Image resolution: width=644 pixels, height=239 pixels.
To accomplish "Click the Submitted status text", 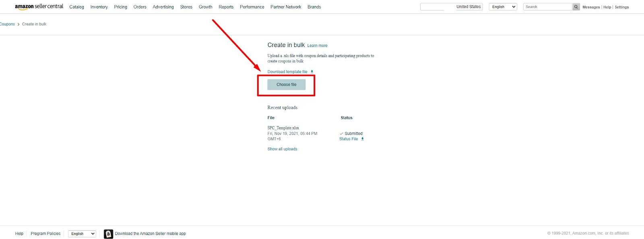I will click(353, 134).
